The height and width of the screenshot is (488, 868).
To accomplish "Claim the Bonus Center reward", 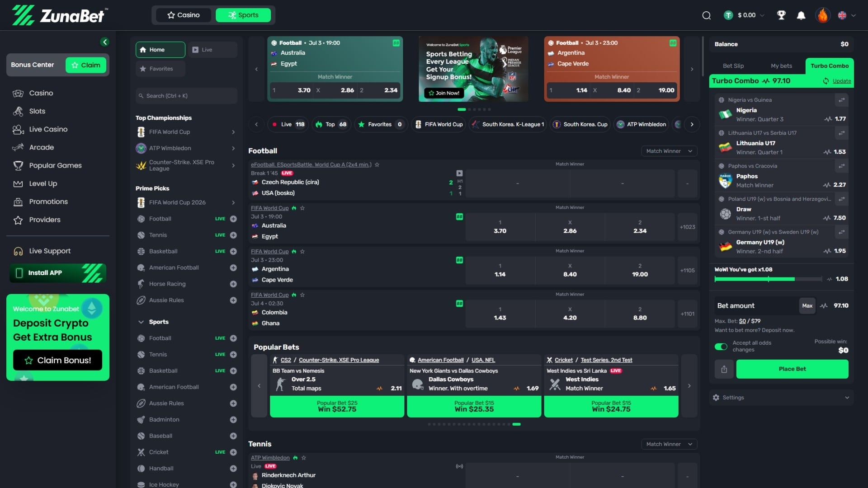I will (x=86, y=65).
